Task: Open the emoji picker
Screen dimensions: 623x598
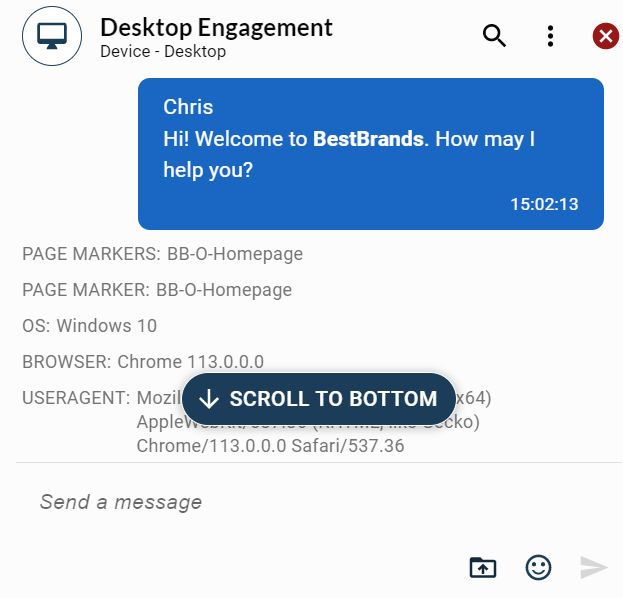Action: [x=538, y=567]
